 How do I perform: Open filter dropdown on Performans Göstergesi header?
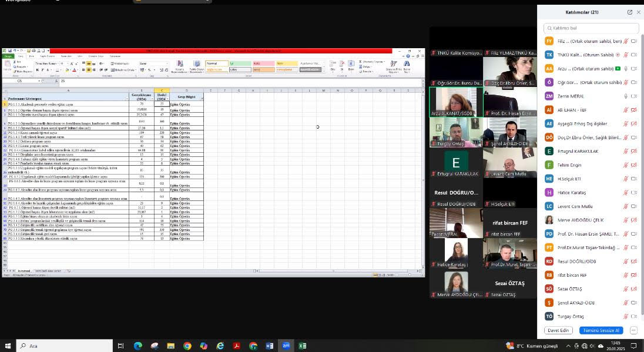(126, 99)
